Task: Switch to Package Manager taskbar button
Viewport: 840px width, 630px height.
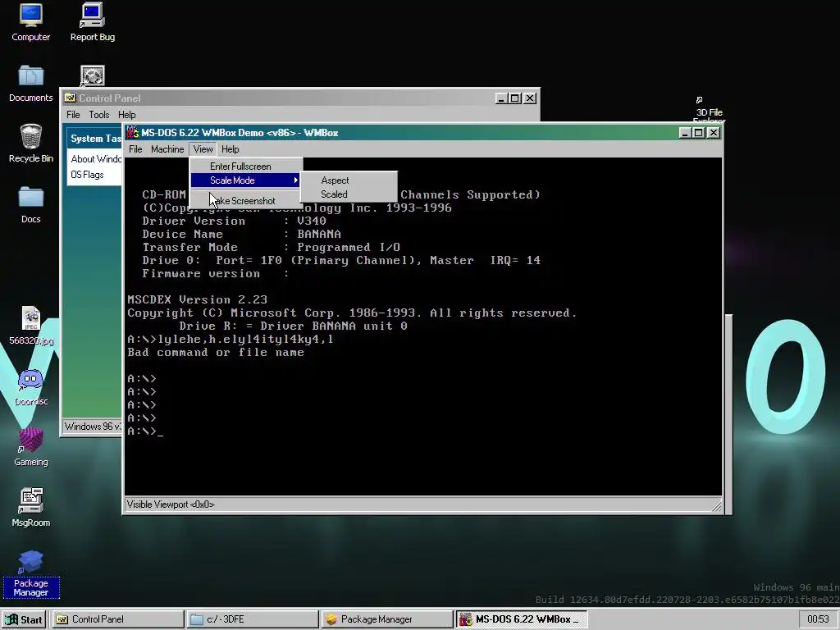Action: pos(387,619)
